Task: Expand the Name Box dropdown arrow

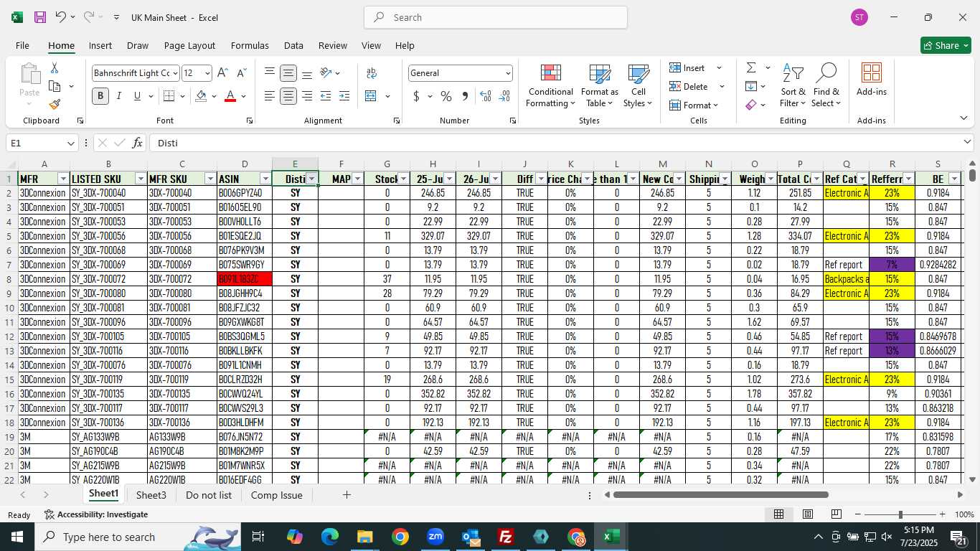Action: tap(70, 143)
